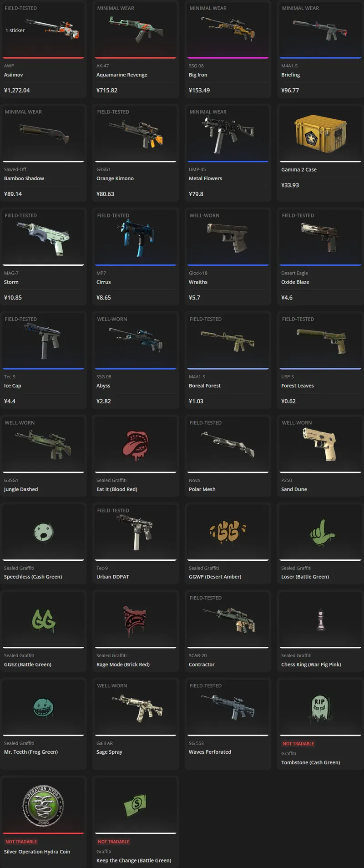Click the Mr. Teeth (Frog Green) graffiti icon
364x868 pixels.
pyautogui.click(x=43, y=707)
